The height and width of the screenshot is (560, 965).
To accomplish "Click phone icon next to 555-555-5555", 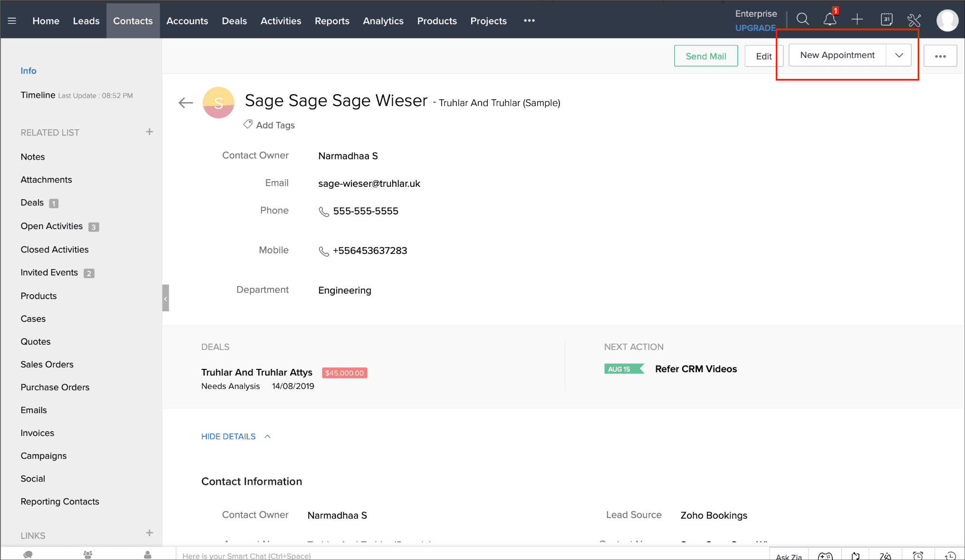I will pyautogui.click(x=324, y=212).
